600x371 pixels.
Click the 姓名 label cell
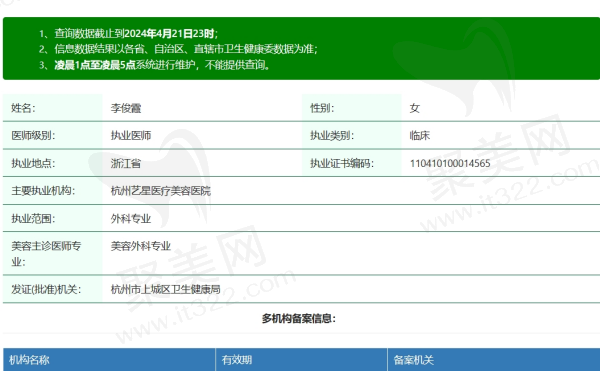53,108
